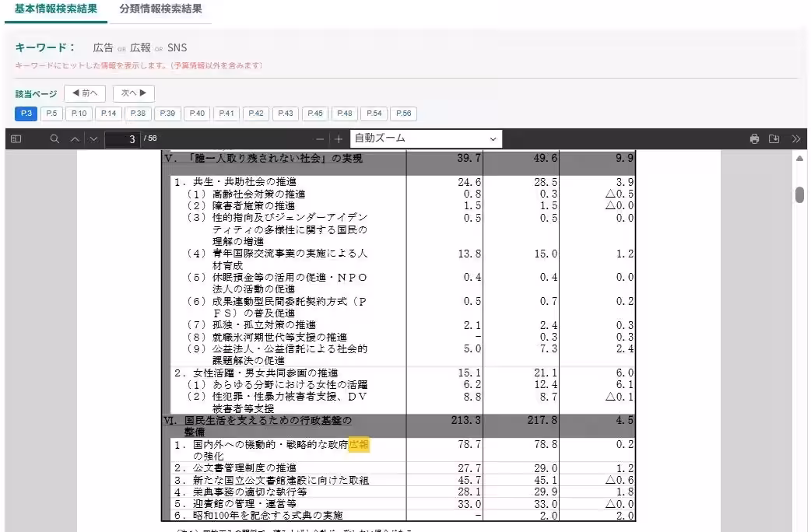Click the 次へ next button
Viewport: 811px width, 532px height.
tap(134, 93)
